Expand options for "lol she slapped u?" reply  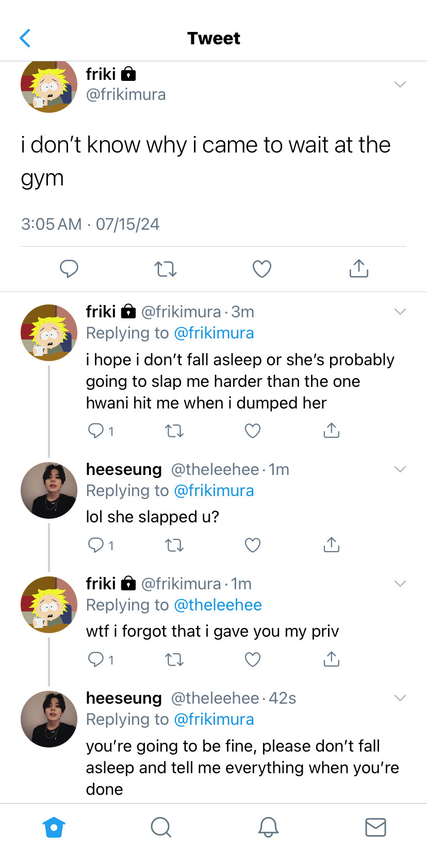click(x=400, y=469)
